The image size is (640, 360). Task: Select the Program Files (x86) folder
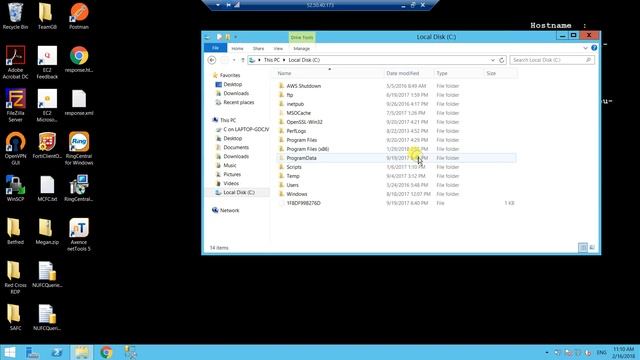click(x=396, y=149)
